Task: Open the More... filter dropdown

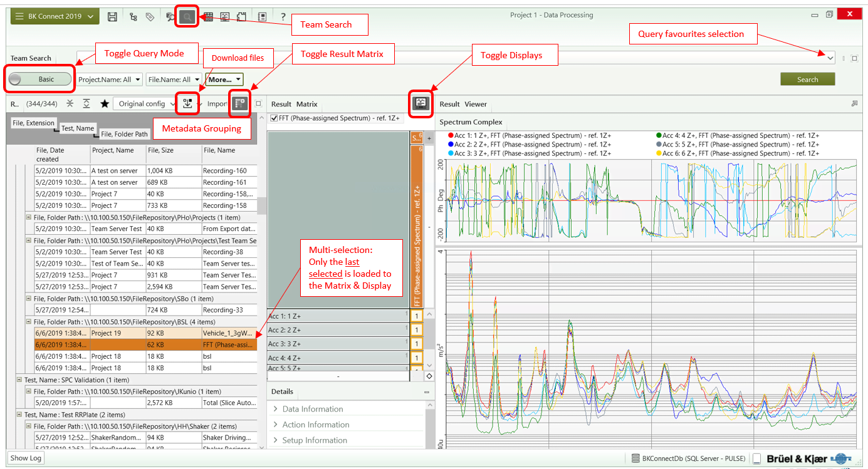Action: pyautogui.click(x=224, y=80)
